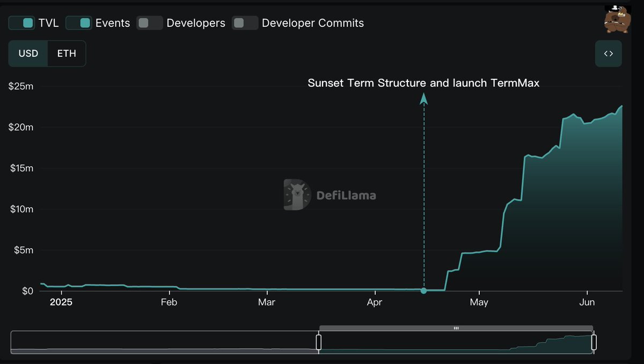Click the May label on the x-axis
Screen dimensions: 644x364
(x=479, y=302)
